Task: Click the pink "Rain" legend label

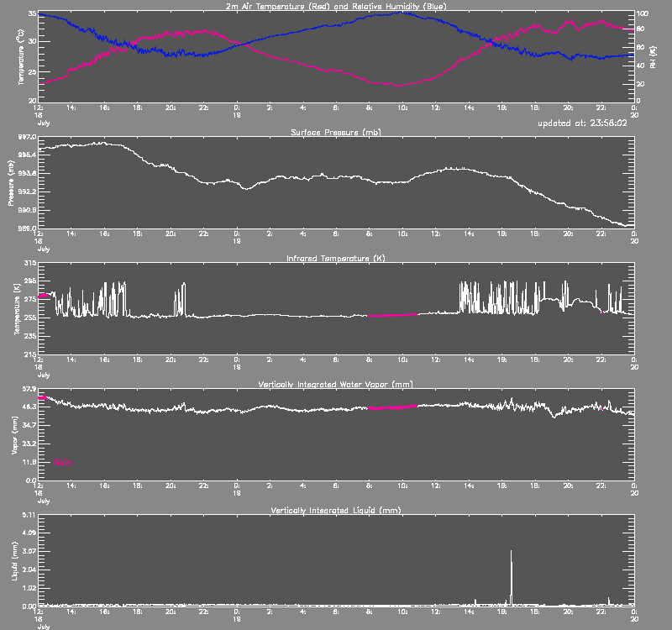Action: (x=62, y=462)
